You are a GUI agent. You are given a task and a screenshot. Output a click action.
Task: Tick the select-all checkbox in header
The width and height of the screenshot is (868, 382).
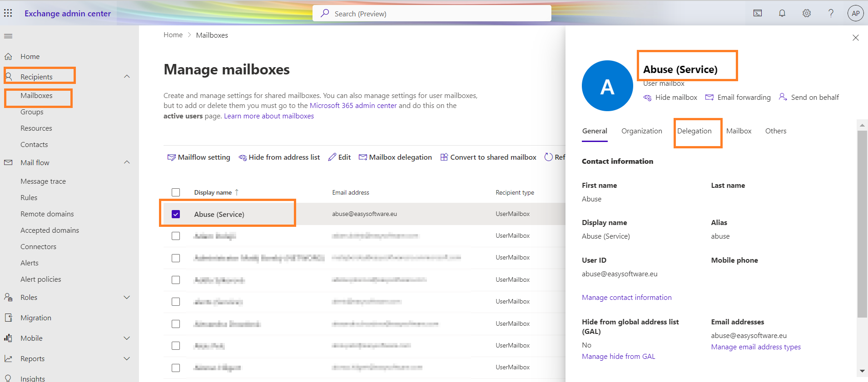point(176,192)
